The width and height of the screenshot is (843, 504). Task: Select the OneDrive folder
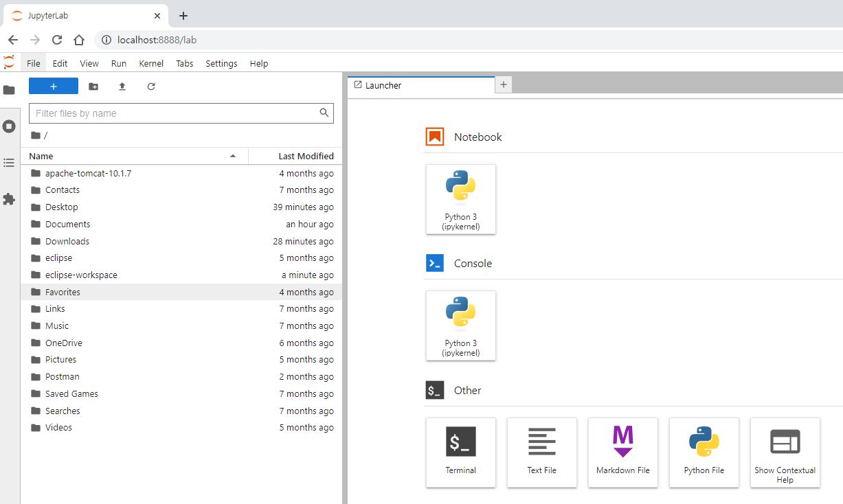[x=181, y=343]
